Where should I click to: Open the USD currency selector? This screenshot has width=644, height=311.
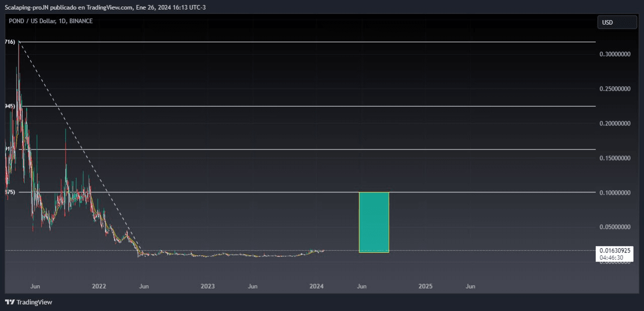coord(616,22)
